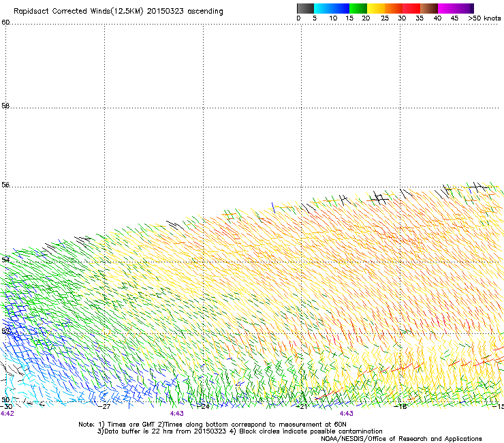The image size is (504, 443).
Task: Pick the brown 35-40 knots legend segment
Action: tap(429, 8)
